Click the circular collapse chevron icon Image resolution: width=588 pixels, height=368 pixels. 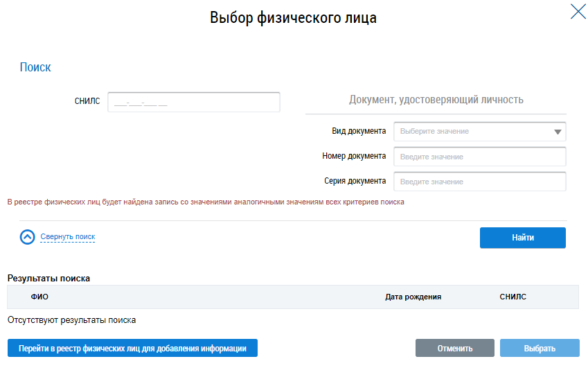click(28, 237)
